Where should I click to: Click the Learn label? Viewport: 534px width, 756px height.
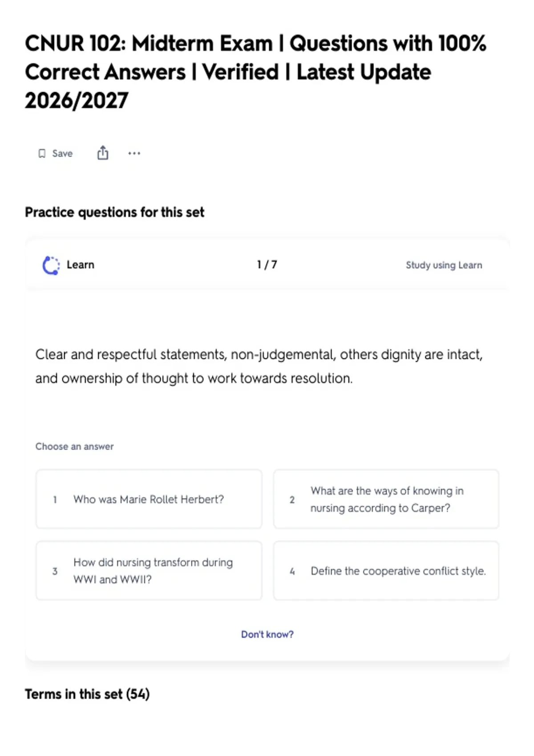pos(81,265)
